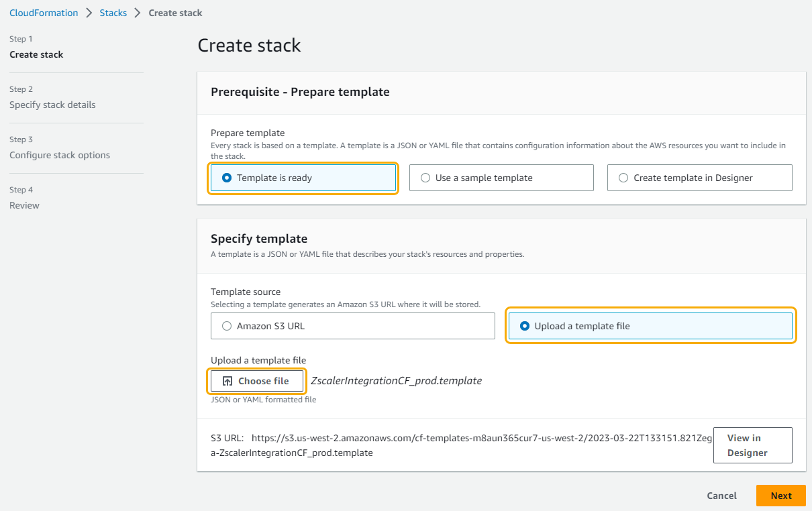The height and width of the screenshot is (511, 812).
Task: Go to Configure stack options step
Action: point(60,155)
